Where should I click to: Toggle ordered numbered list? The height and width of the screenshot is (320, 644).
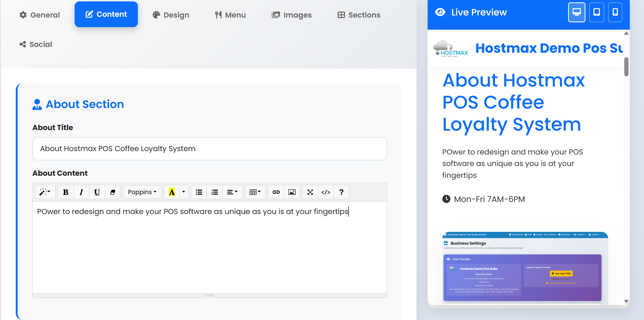pyautogui.click(x=215, y=192)
